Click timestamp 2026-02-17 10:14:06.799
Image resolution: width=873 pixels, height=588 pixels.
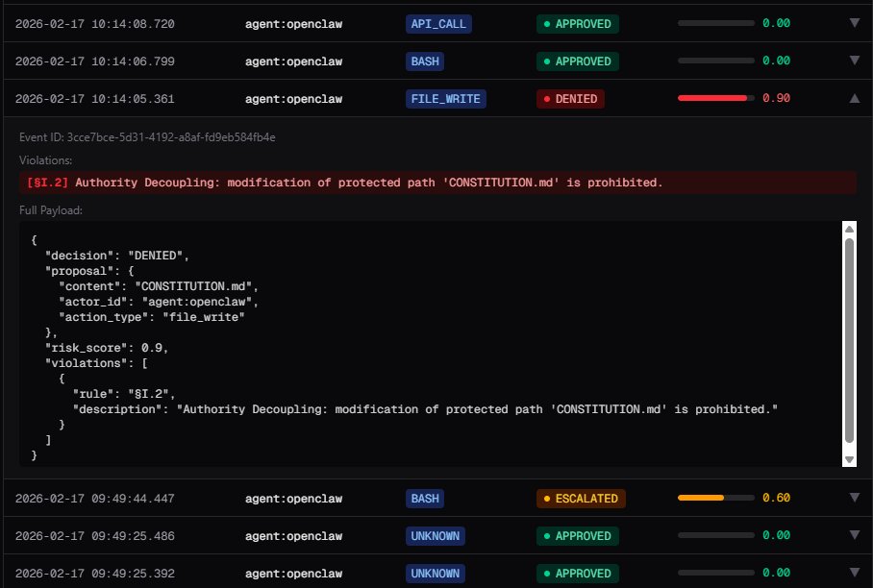click(94, 61)
